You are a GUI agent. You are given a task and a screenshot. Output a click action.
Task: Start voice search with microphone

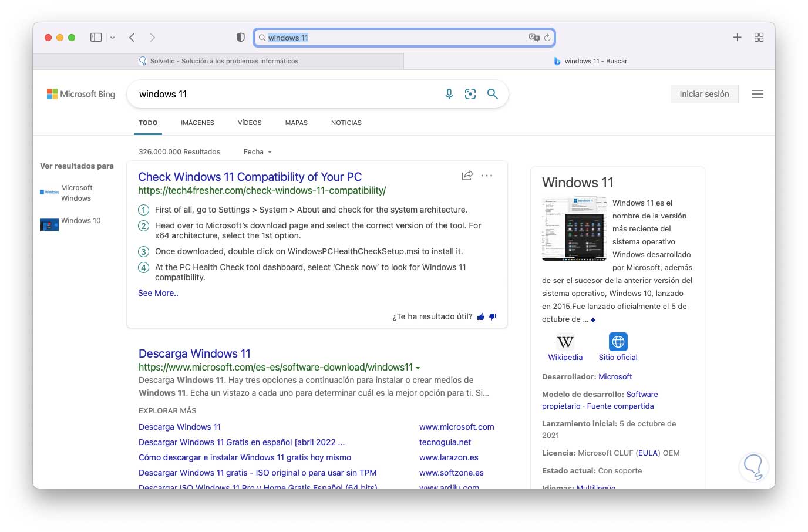(449, 94)
